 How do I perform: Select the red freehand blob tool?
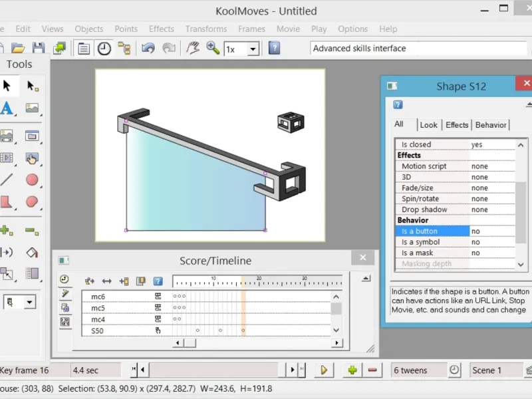pyautogui.click(x=32, y=202)
